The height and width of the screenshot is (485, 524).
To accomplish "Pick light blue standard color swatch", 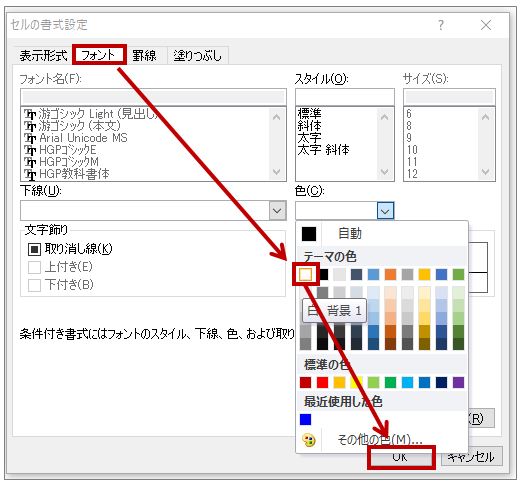I will 407,382.
